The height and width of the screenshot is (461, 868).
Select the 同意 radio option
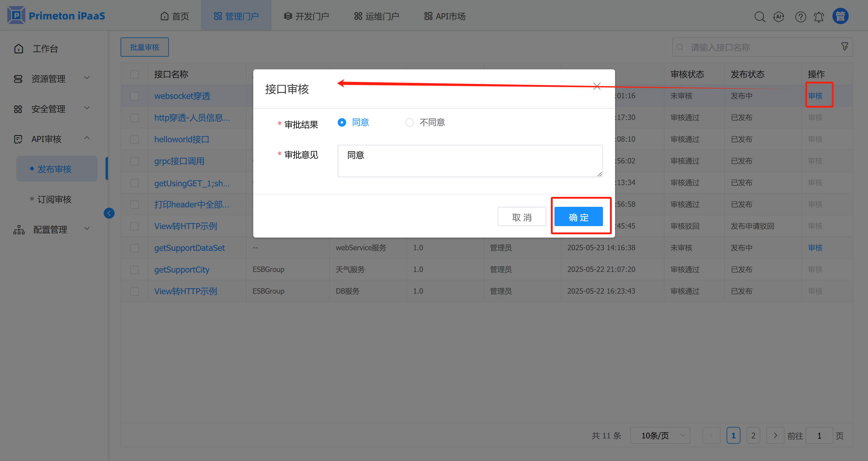(342, 122)
